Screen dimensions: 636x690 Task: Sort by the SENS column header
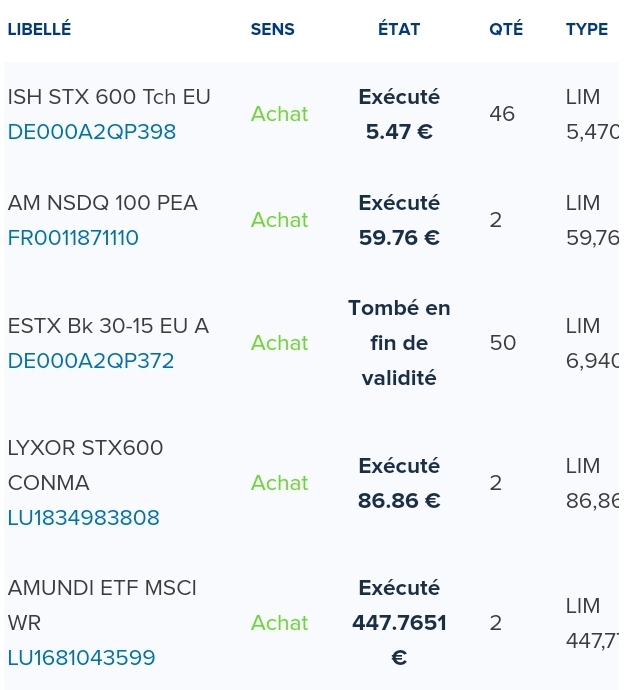(272, 29)
